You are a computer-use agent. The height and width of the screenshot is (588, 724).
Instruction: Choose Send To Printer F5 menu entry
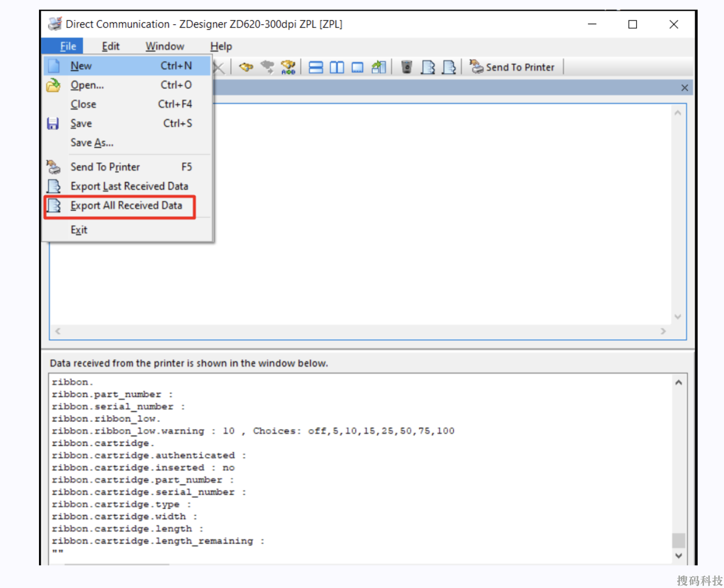tap(127, 167)
